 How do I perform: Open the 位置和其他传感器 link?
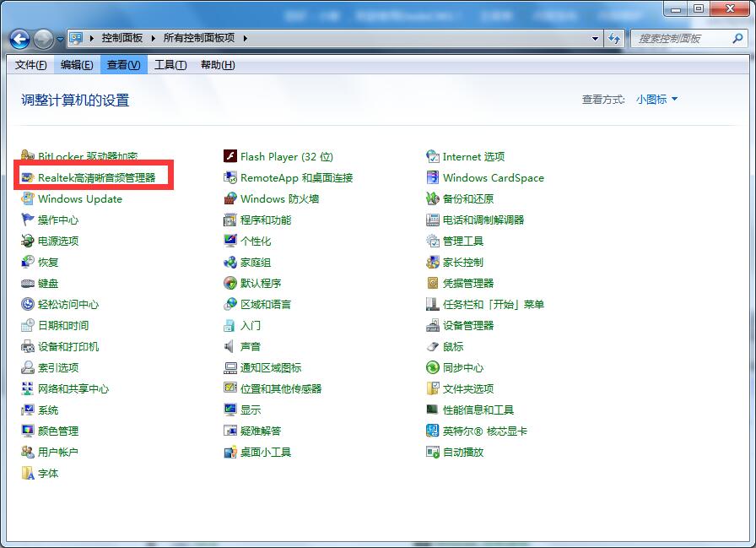tap(281, 388)
